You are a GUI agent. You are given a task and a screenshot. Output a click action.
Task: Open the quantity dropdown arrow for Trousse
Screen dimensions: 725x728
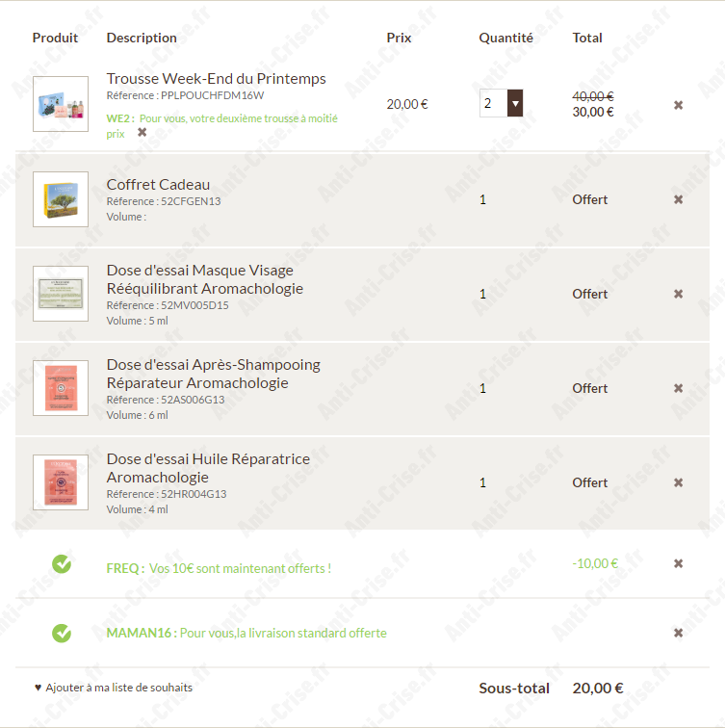click(515, 103)
